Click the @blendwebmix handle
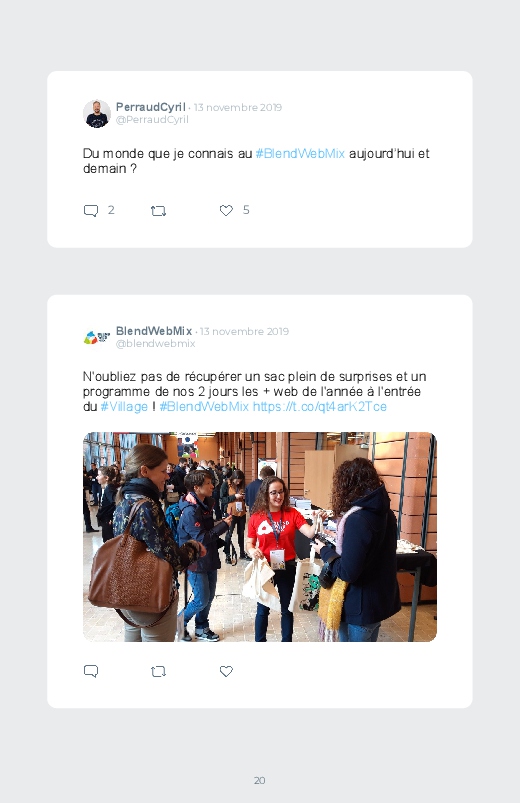 coord(155,344)
